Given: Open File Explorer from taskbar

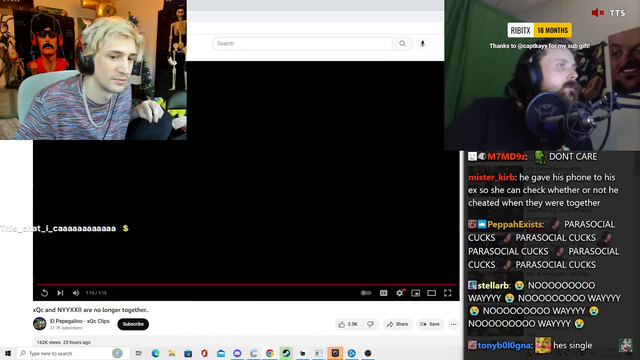Looking at the screenshot, I should tap(172, 353).
